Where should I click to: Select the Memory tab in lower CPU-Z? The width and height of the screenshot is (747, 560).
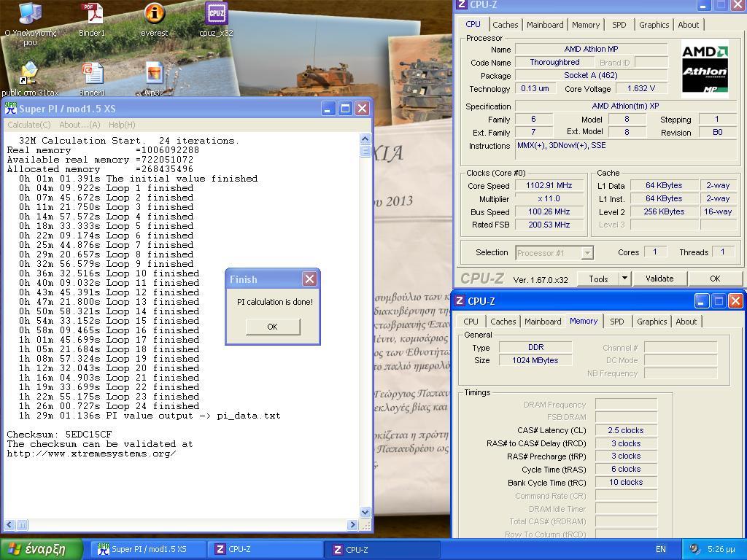point(584,321)
